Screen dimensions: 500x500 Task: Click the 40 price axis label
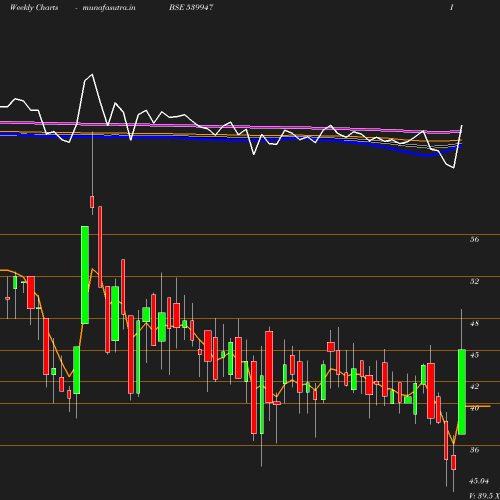click(474, 408)
